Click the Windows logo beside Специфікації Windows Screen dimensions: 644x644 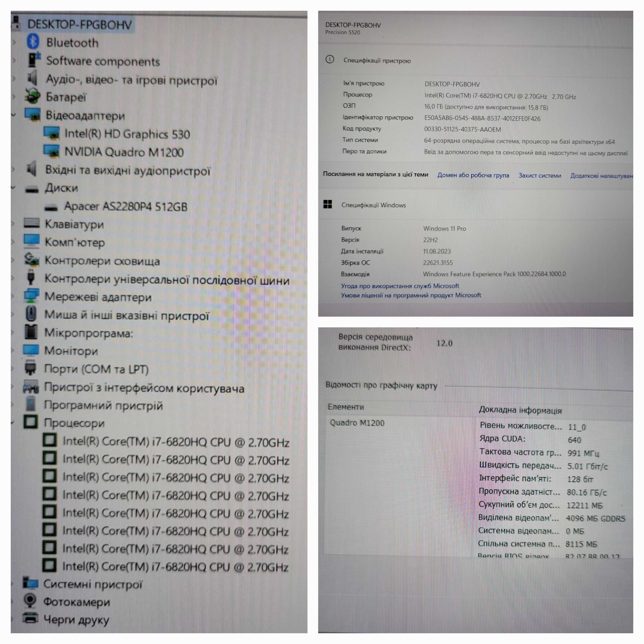coord(328,204)
